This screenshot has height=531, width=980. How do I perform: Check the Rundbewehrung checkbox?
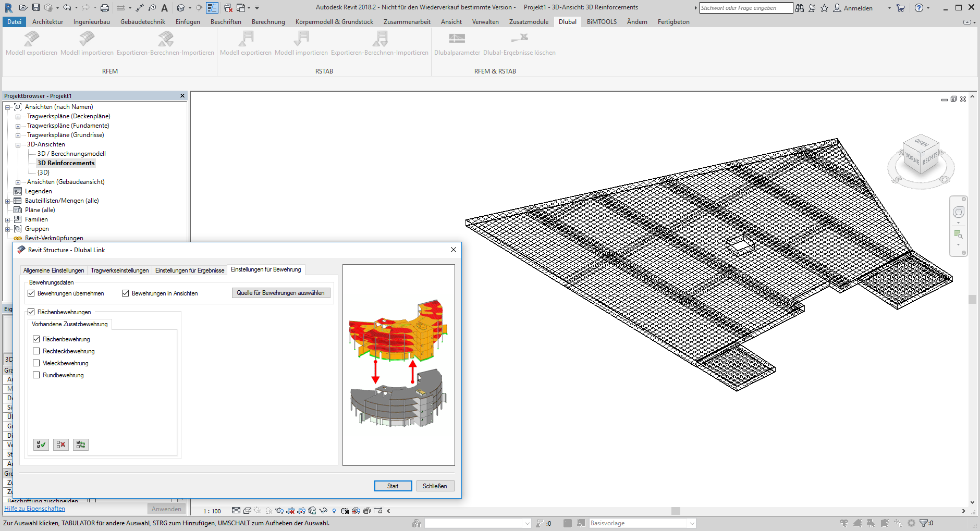click(x=36, y=375)
